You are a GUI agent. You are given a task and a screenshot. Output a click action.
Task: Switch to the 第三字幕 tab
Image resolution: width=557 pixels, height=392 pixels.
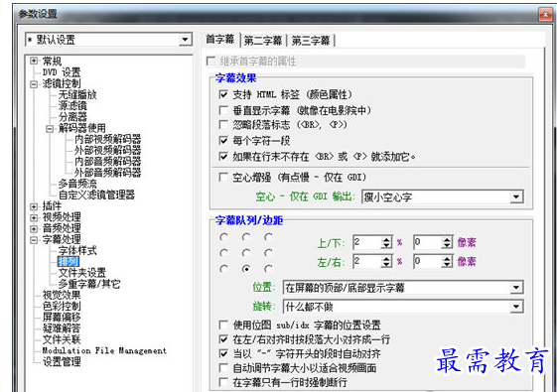click(311, 41)
